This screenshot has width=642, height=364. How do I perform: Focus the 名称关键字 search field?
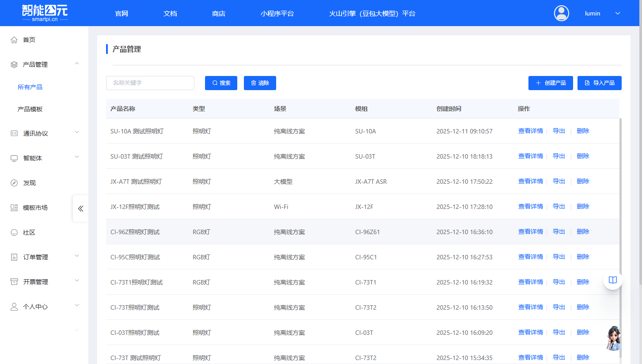[x=150, y=83]
